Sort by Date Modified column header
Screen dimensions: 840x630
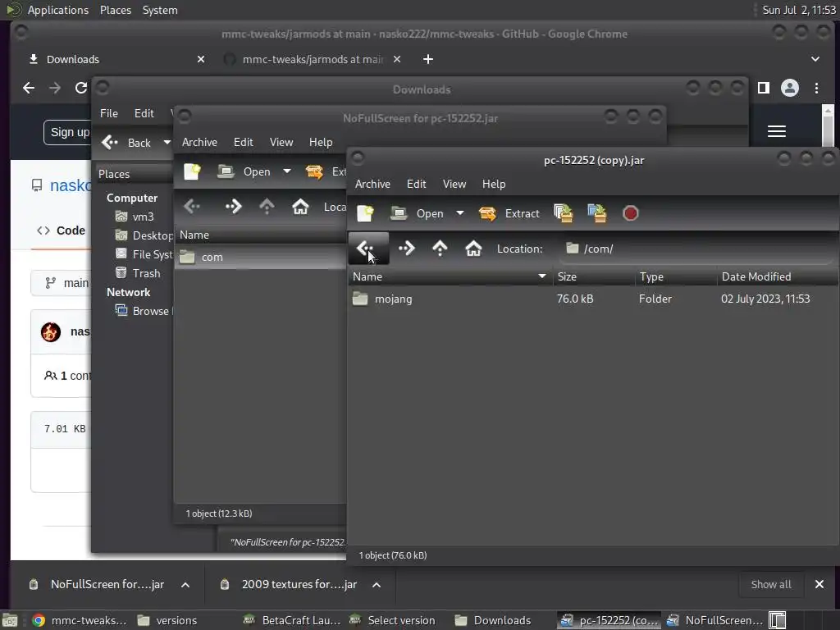(778, 276)
